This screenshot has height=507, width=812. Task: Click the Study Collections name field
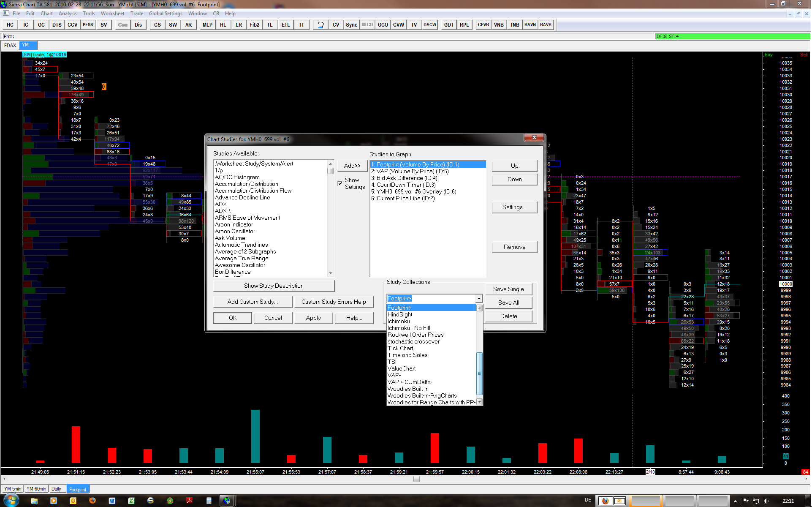(x=431, y=299)
